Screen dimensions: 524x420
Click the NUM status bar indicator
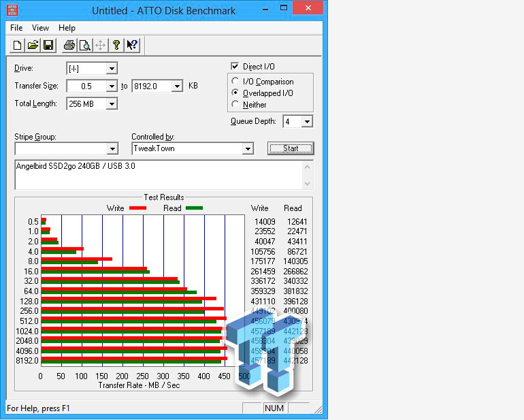coord(274,408)
